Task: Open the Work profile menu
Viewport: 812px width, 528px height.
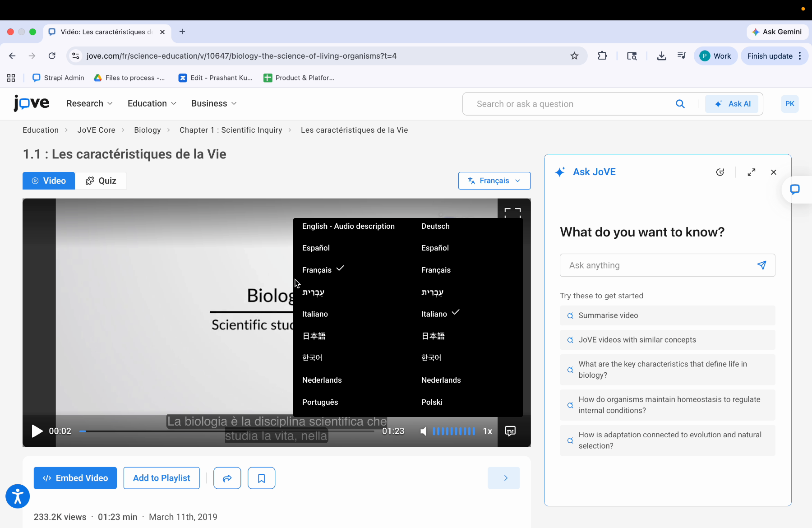Action: (715, 56)
